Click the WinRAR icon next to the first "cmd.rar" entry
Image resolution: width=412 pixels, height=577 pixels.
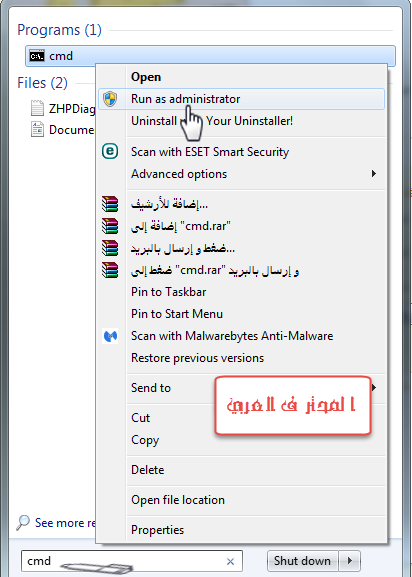[x=110, y=226]
